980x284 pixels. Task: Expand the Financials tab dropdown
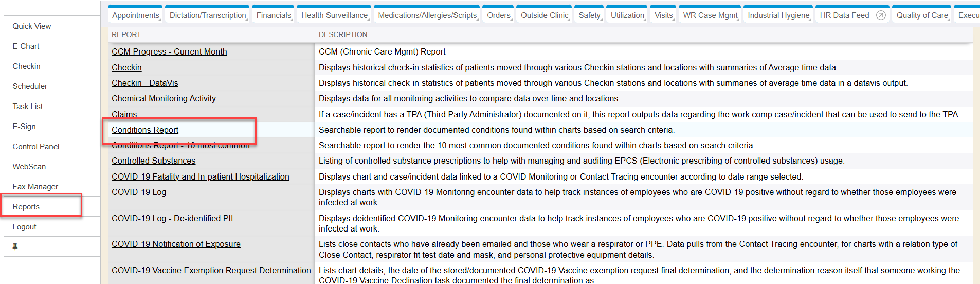click(x=292, y=20)
